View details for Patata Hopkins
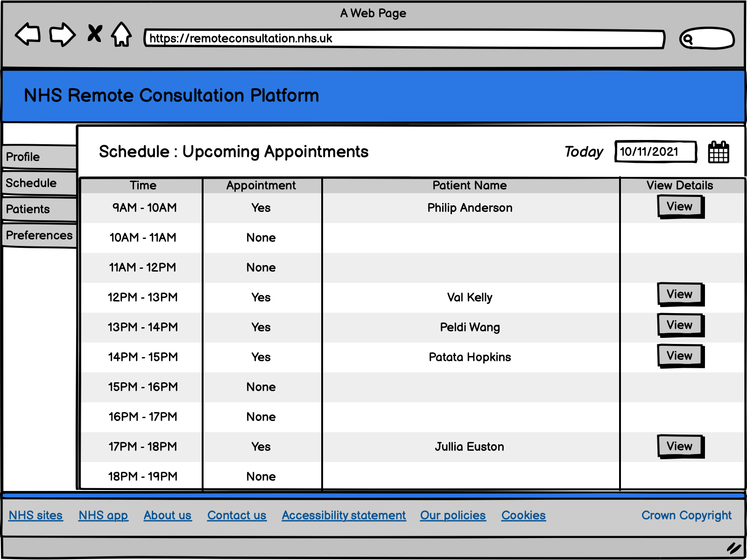Image resolution: width=747 pixels, height=560 pixels. tap(681, 356)
